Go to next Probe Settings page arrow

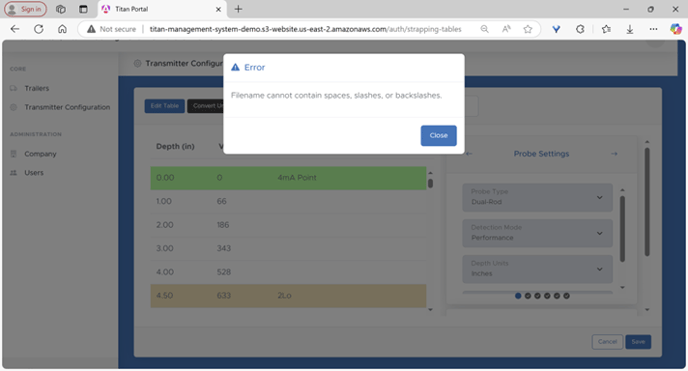click(614, 153)
